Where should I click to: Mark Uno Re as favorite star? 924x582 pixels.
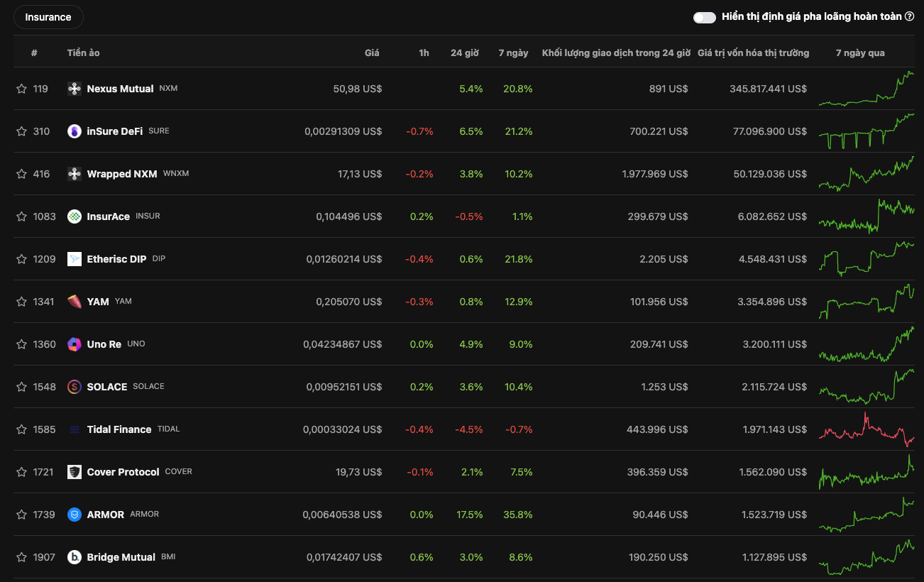pos(21,344)
